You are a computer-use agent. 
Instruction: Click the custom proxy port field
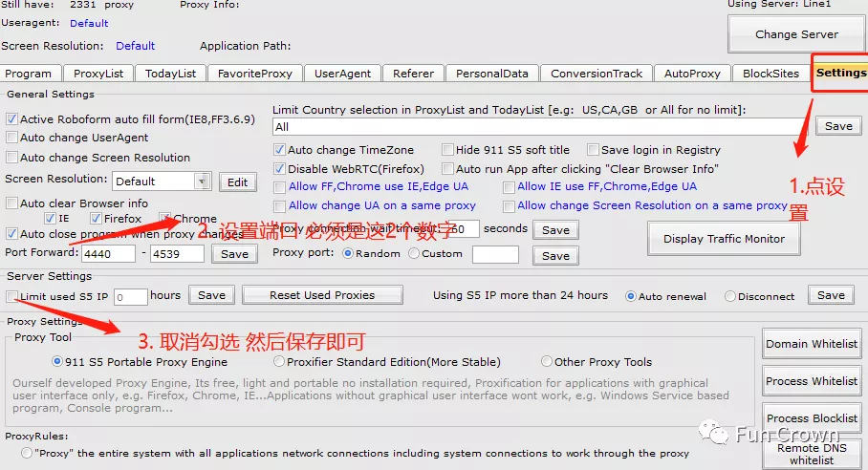pos(495,255)
